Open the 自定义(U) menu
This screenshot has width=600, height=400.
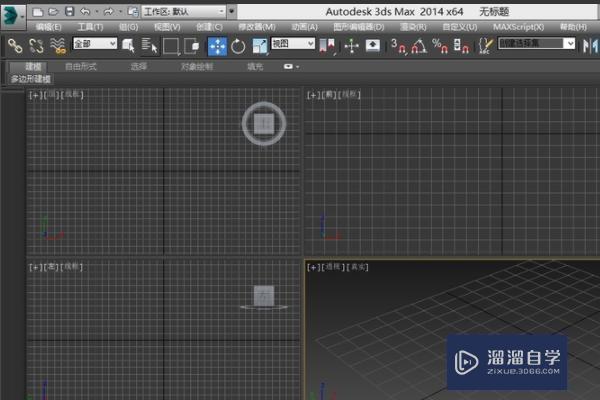pyautogui.click(x=460, y=27)
